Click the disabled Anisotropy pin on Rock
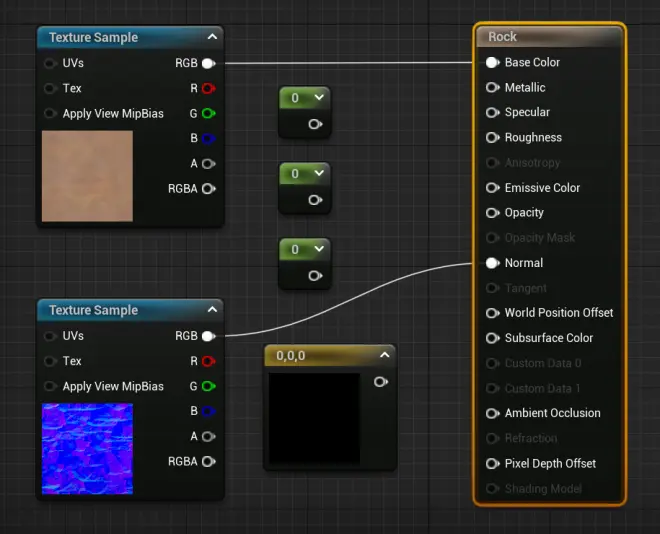This screenshot has width=660, height=534. 492,162
